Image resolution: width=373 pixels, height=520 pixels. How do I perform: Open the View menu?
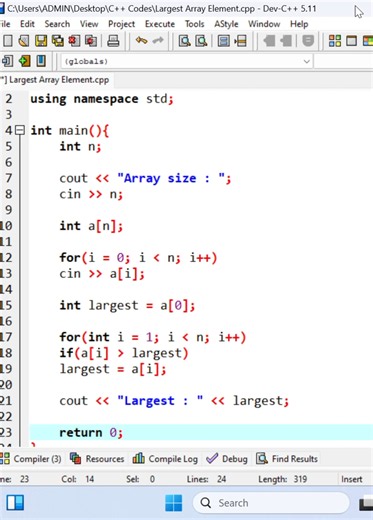click(x=89, y=24)
